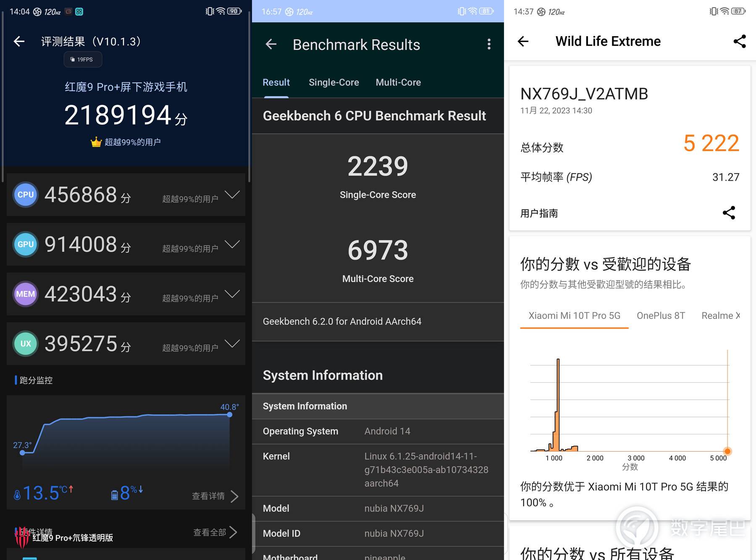This screenshot has width=756, height=560.
Task: Expand the CPU 456868 score details
Action: [232, 195]
